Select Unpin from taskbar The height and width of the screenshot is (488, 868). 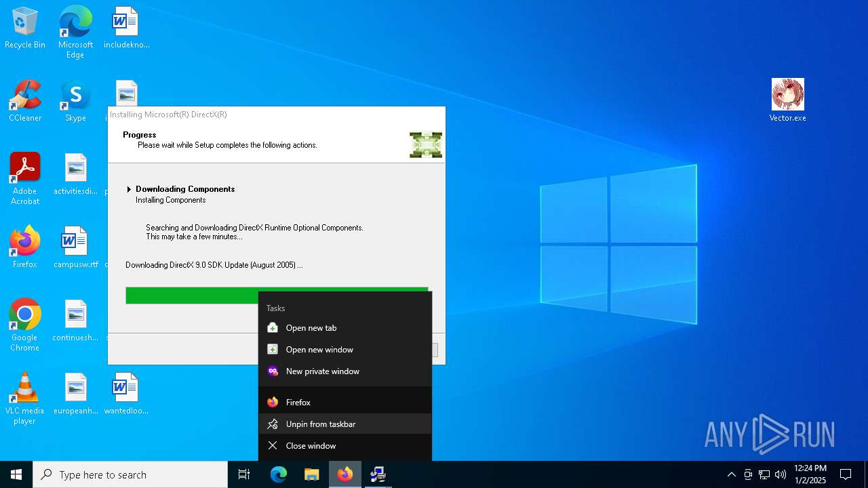(x=345, y=424)
